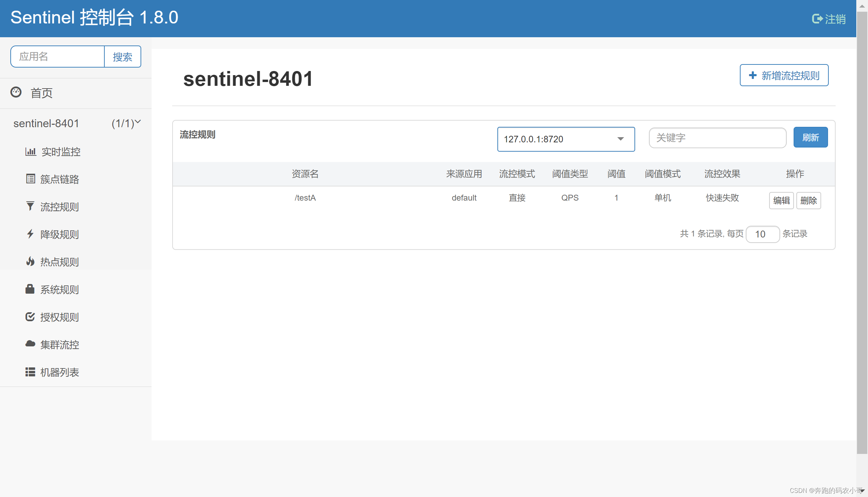The height and width of the screenshot is (497, 868).
Task: Open 降级规则 menu item
Action: [60, 234]
